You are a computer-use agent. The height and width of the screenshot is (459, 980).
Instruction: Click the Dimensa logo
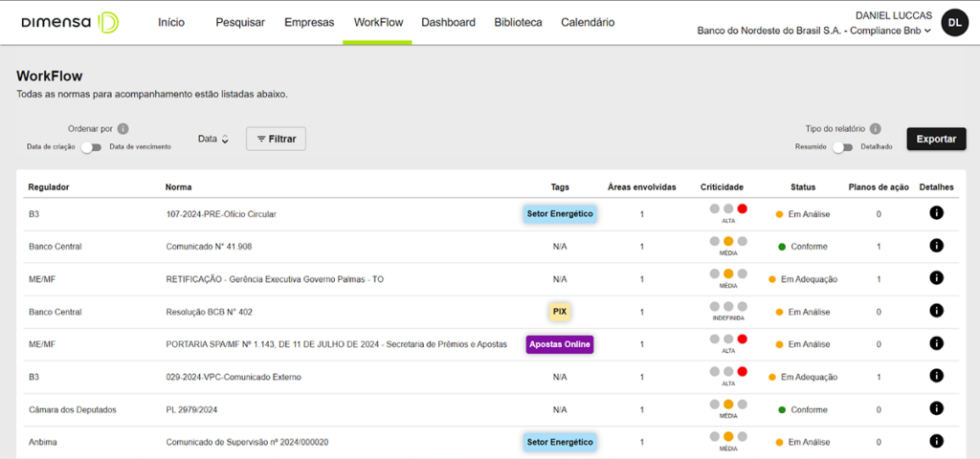point(70,22)
